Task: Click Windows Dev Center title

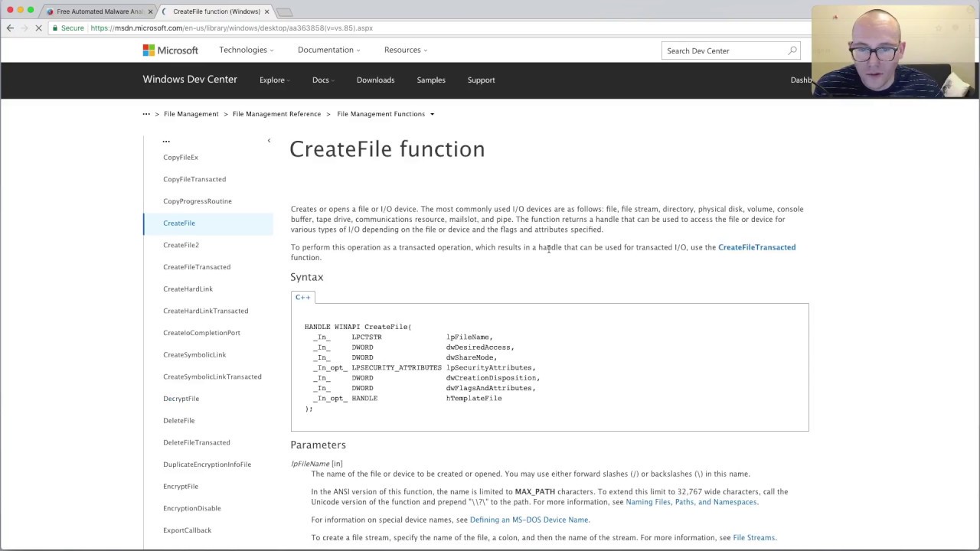Action: coord(190,80)
